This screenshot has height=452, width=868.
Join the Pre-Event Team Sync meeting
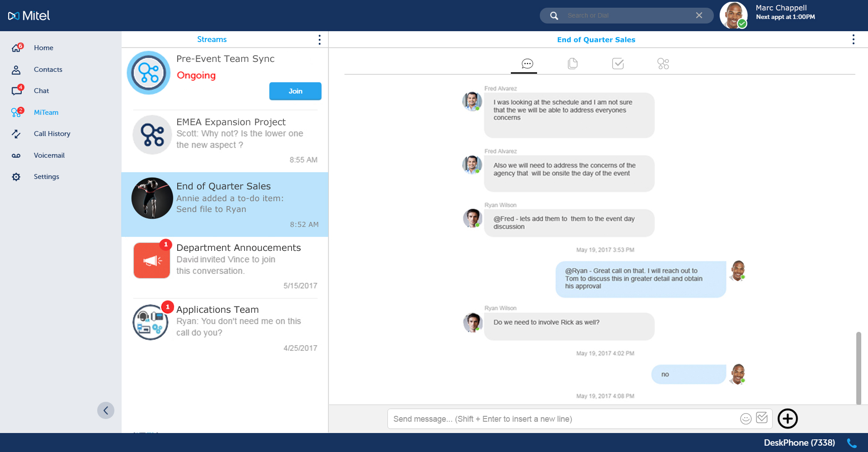(295, 91)
